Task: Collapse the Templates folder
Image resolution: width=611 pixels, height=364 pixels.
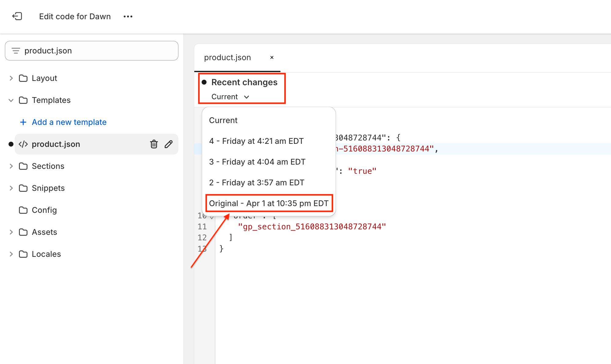Action: click(11, 100)
